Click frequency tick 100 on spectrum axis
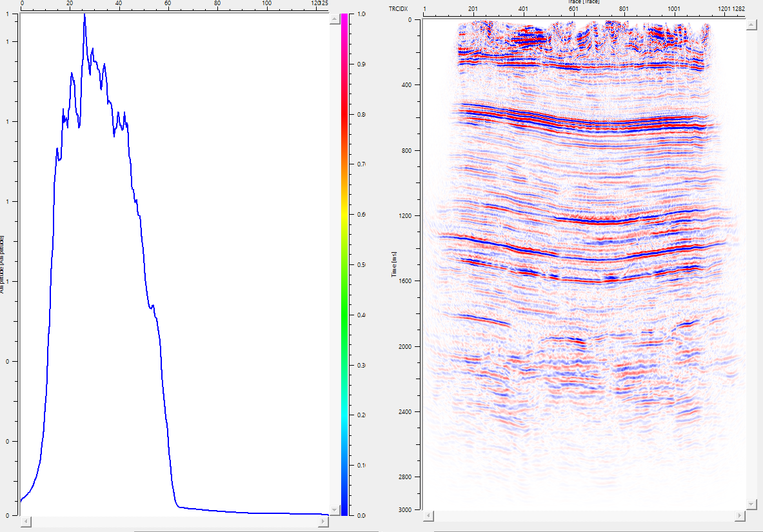 (x=266, y=3)
